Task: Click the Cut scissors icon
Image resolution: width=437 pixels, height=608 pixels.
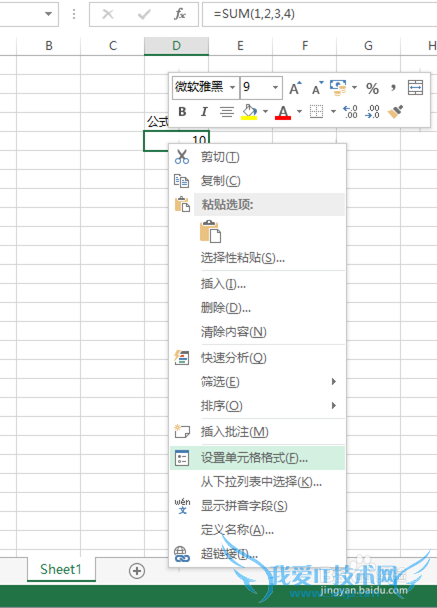Action: click(182, 157)
